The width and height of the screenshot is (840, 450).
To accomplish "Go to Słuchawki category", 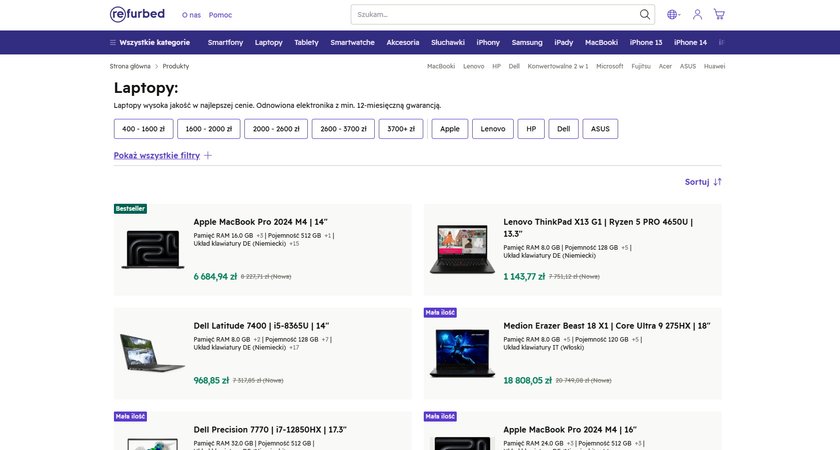I will pos(448,42).
